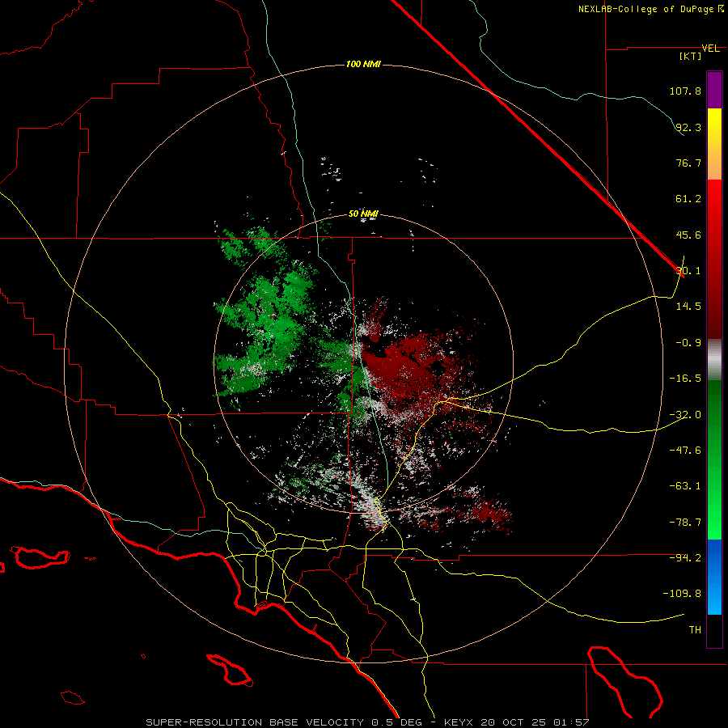Click the -47.6 velocity scale value
This screenshot has width=728, height=728.
(685, 451)
